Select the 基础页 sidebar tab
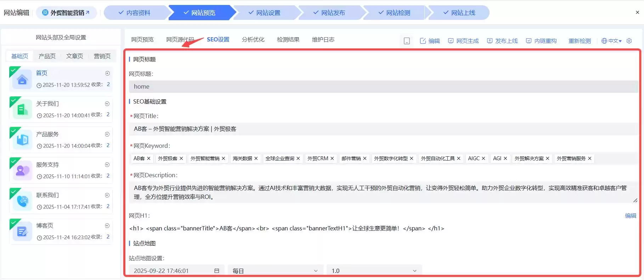This screenshot has width=644, height=280. [x=20, y=56]
